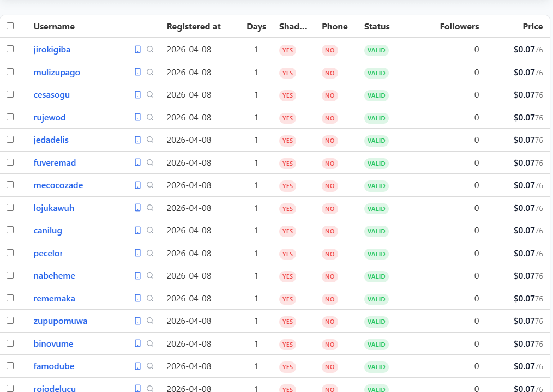
Task: Click the Price column header
Action: pyautogui.click(x=532, y=27)
